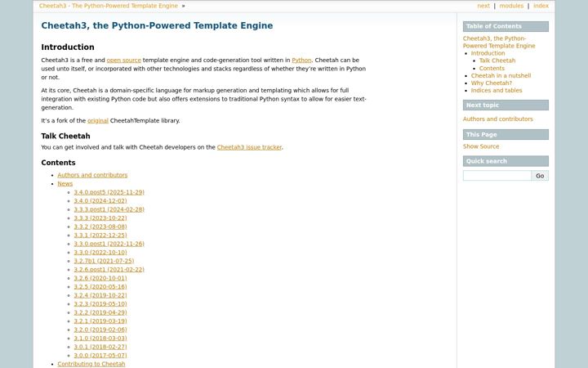Open news entry 3.3.2 (2023-08-08)
Screen dimensions: 588x368
click(x=100, y=227)
